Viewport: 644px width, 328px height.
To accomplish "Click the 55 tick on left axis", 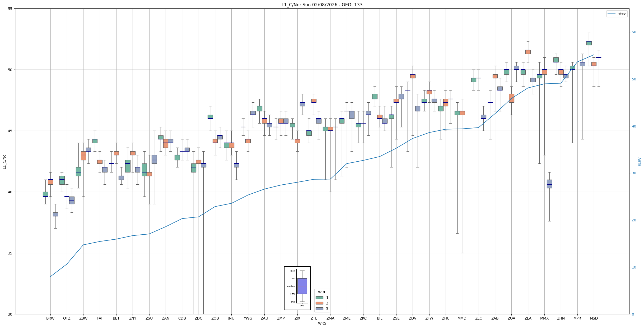I will point(10,9).
